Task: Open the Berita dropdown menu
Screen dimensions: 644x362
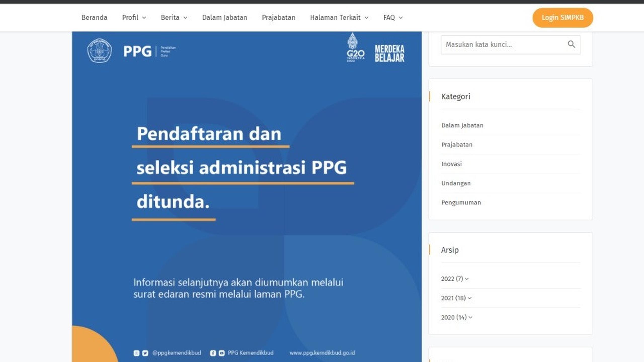Action: pos(174,17)
